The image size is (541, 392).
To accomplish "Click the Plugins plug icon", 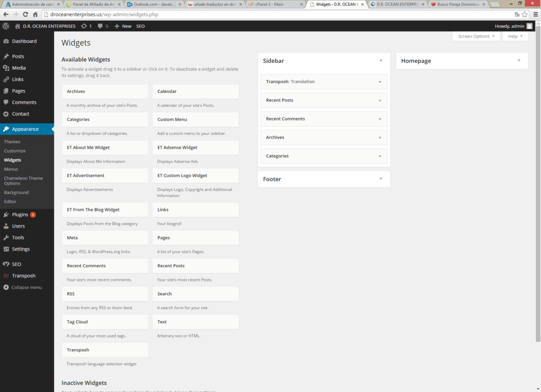I will pyautogui.click(x=6, y=215).
